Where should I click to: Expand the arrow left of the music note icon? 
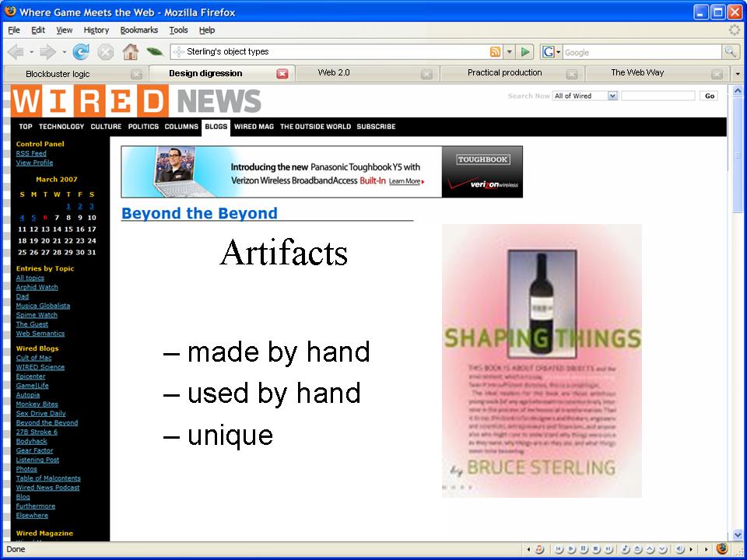528,550
